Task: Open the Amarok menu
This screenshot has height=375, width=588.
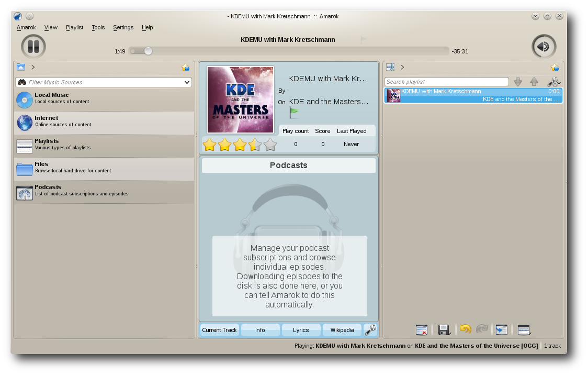Action: [26, 27]
